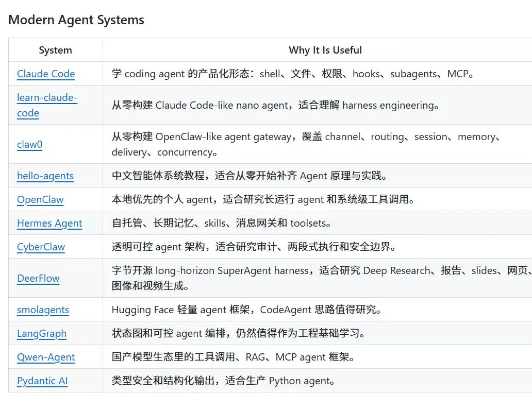Viewport: 532px width, 411px height.
Task: Click the Why It Is Useful header
Action: (x=325, y=50)
